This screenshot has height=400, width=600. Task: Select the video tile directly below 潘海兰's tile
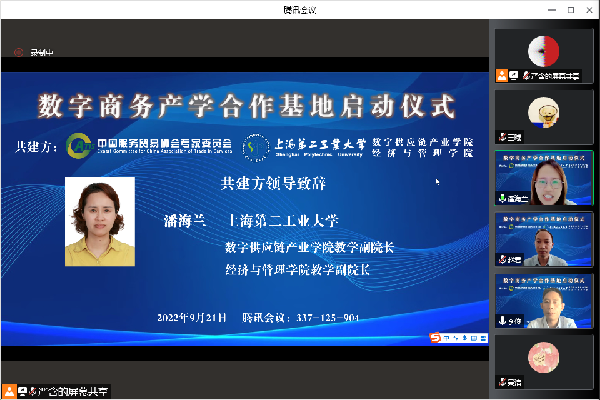point(544,239)
